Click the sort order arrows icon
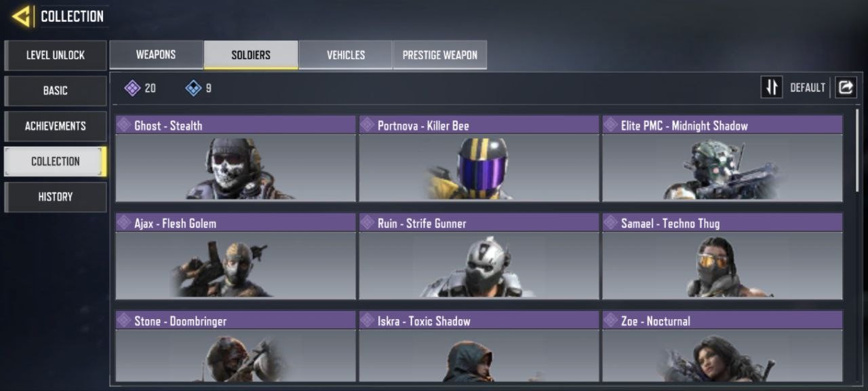868x391 pixels. click(772, 87)
